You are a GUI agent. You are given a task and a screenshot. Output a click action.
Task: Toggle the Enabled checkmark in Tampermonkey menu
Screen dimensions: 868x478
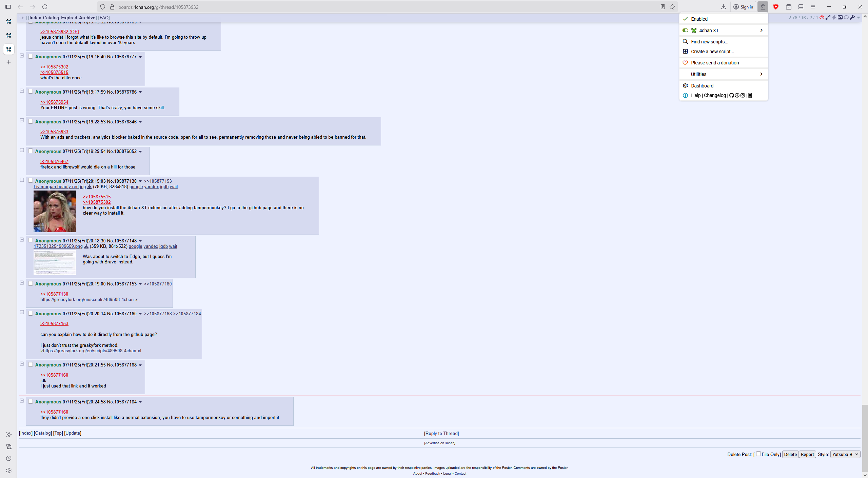point(685,19)
